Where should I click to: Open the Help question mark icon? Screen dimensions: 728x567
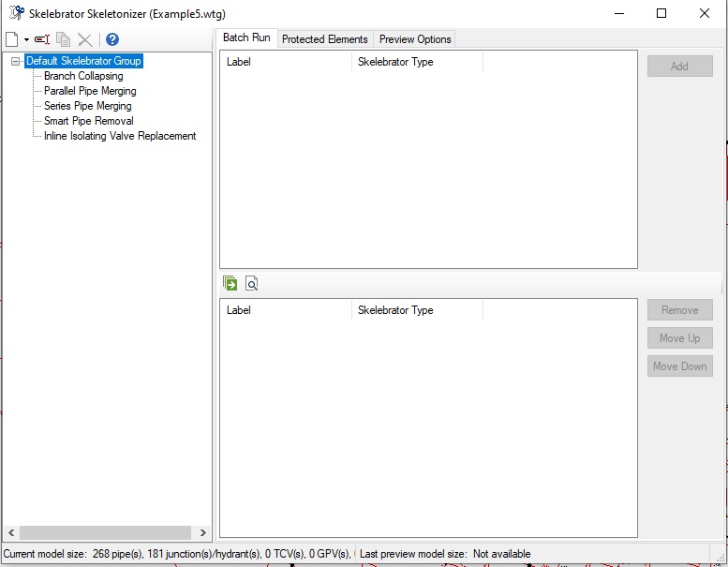(x=112, y=39)
